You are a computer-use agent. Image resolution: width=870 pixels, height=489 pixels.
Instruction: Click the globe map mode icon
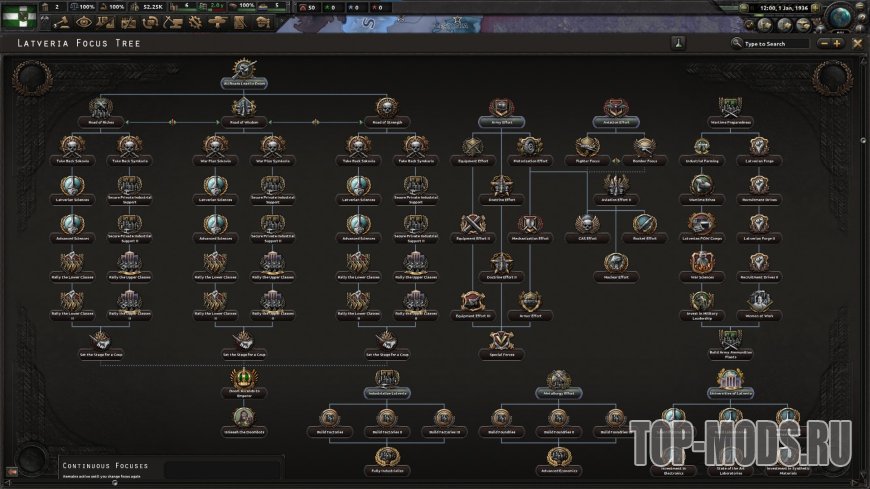(841, 17)
